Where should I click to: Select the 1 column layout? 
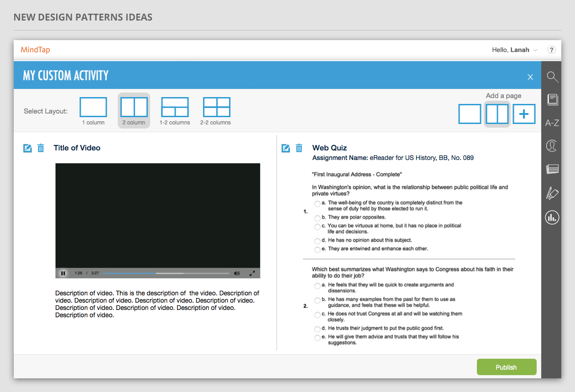click(x=93, y=108)
